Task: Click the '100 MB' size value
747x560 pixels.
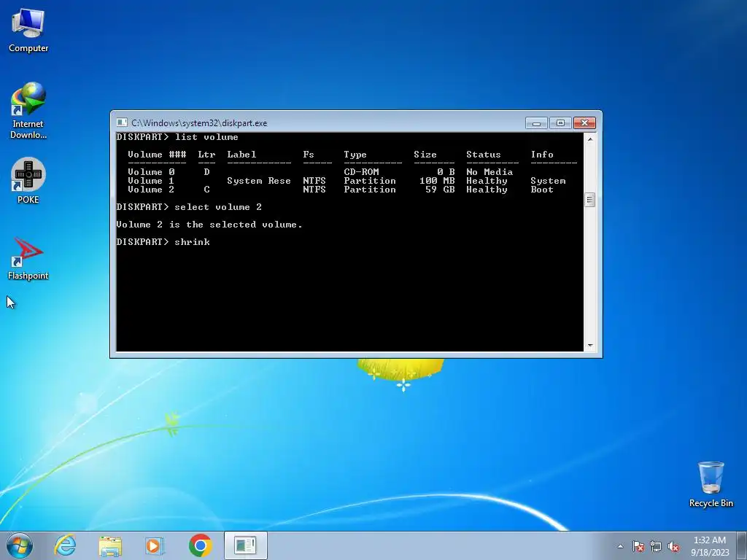Action: coord(437,181)
